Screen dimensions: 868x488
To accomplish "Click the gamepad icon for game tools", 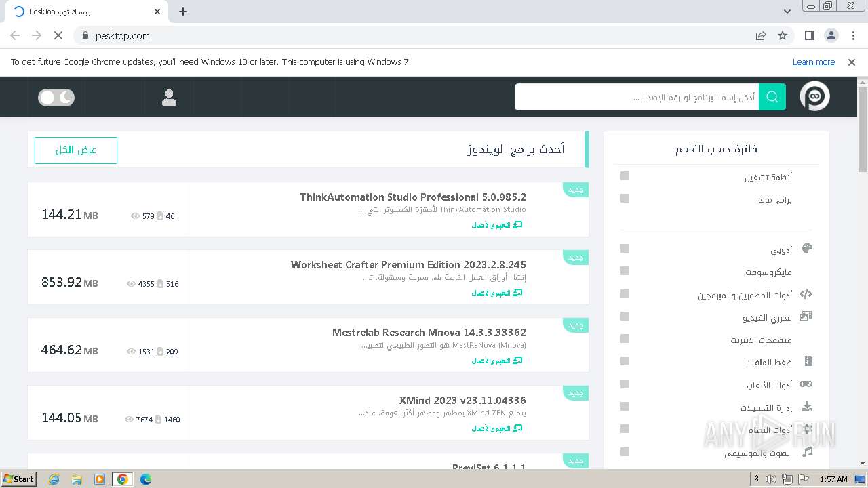I will pyautogui.click(x=806, y=384).
